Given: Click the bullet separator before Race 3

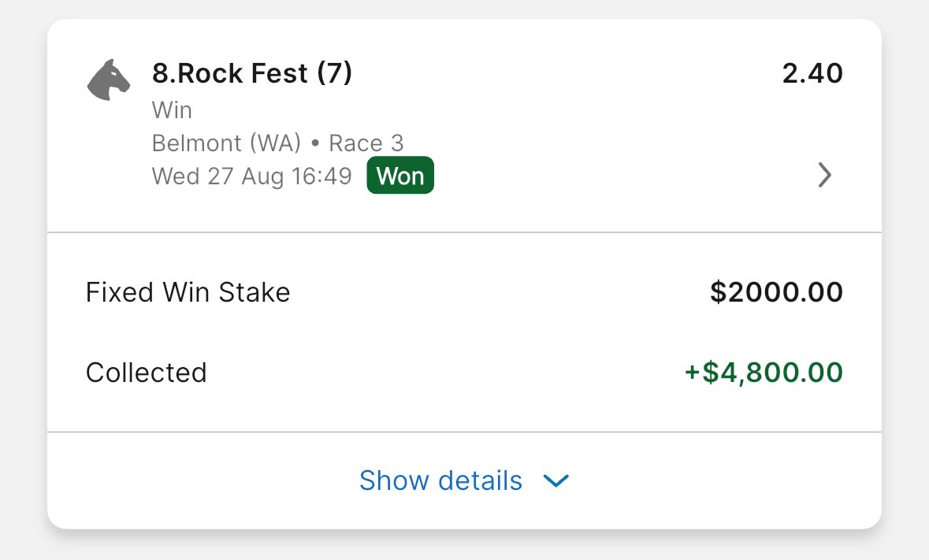Looking at the screenshot, I should pos(315,144).
